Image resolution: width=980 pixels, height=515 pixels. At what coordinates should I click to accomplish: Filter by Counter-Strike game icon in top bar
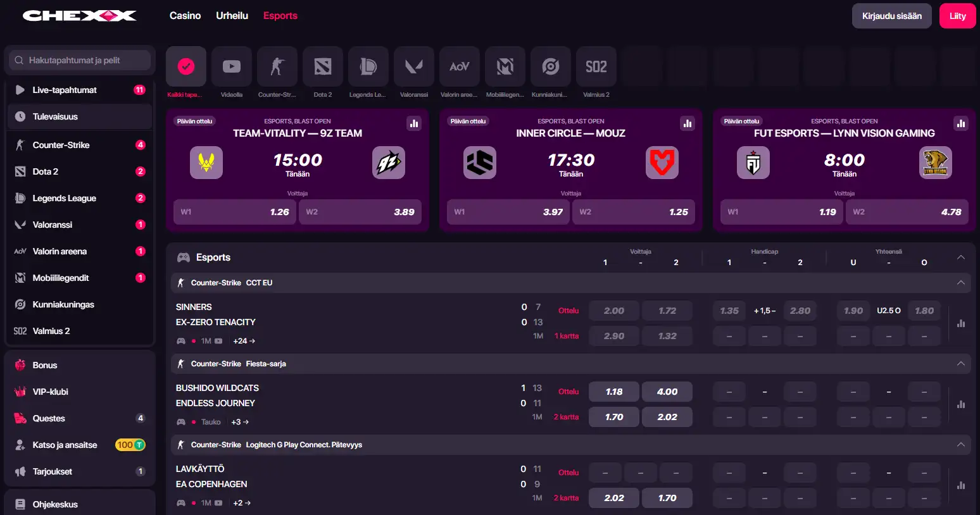277,66
